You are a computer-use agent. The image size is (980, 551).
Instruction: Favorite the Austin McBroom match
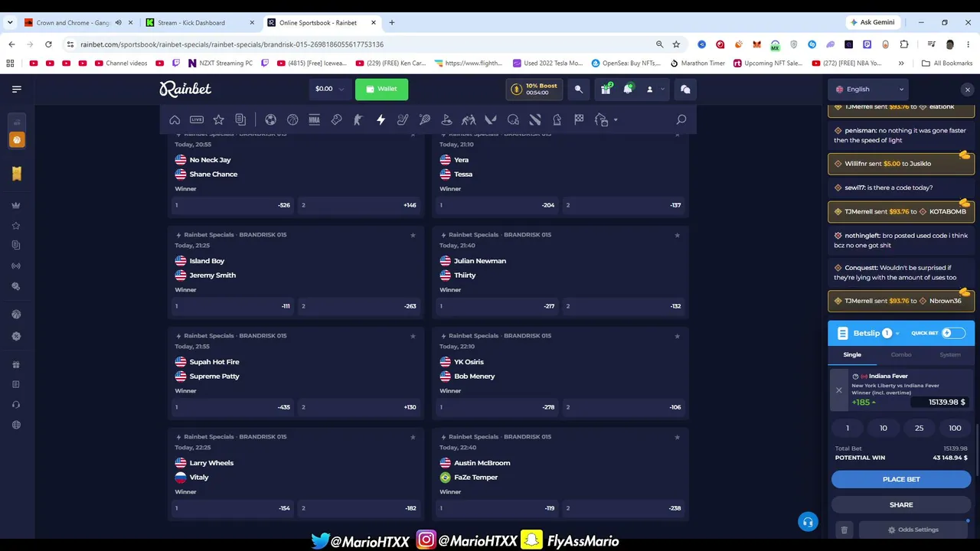point(677,437)
